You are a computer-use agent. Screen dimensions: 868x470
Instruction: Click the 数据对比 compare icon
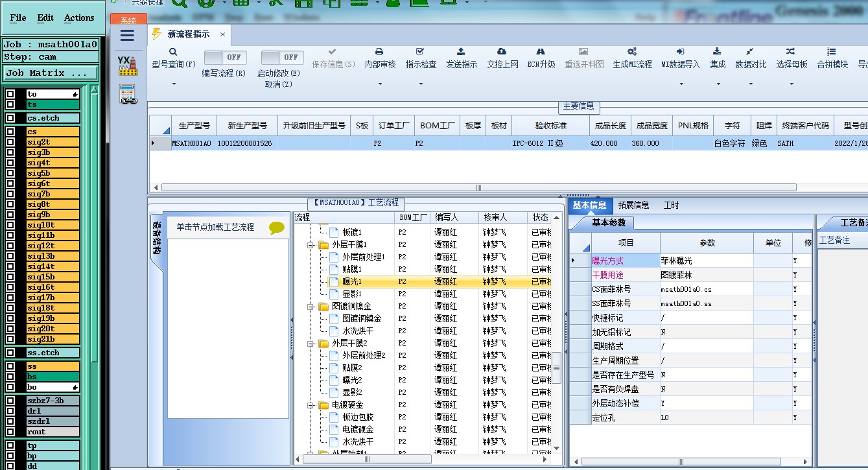point(750,51)
